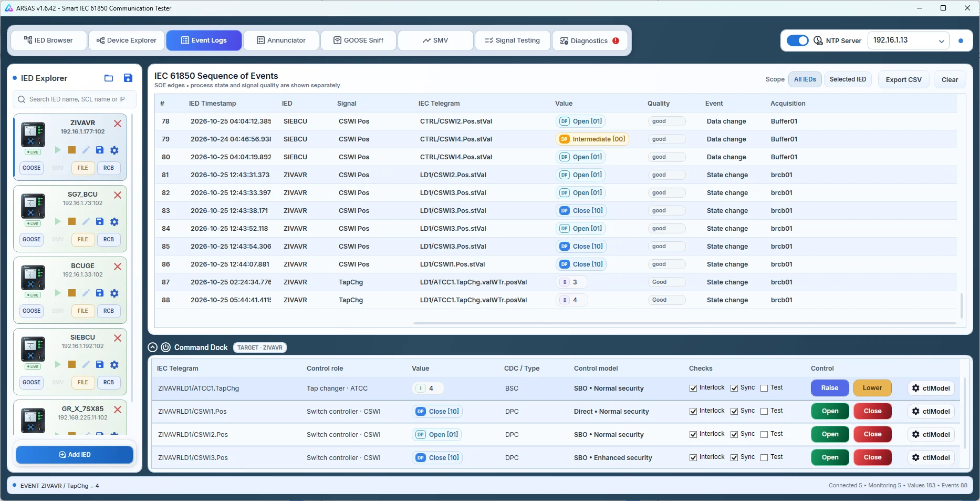Focus the Search IED name field
Screen dimensions: 980x501
tap(75, 99)
